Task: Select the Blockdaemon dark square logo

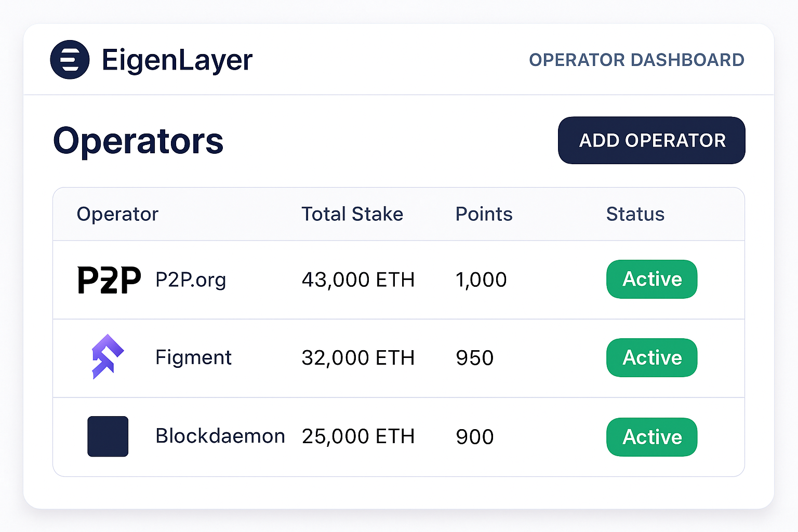Action: (x=108, y=436)
